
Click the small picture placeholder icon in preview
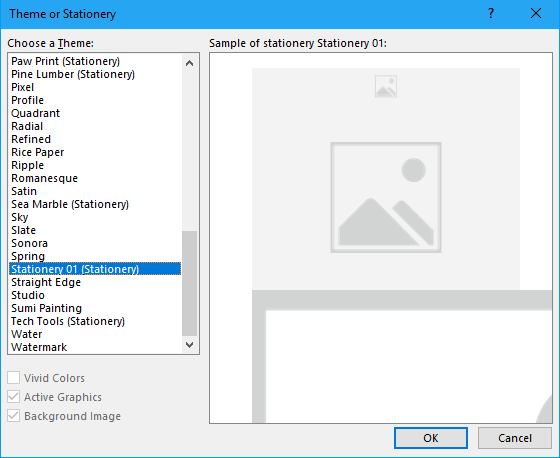[386, 86]
